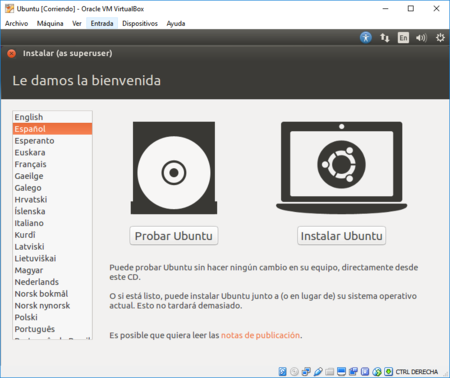Viewport: 450px width, 378px height.
Task: Click the Instalar Ubuntu button
Action: pos(341,236)
